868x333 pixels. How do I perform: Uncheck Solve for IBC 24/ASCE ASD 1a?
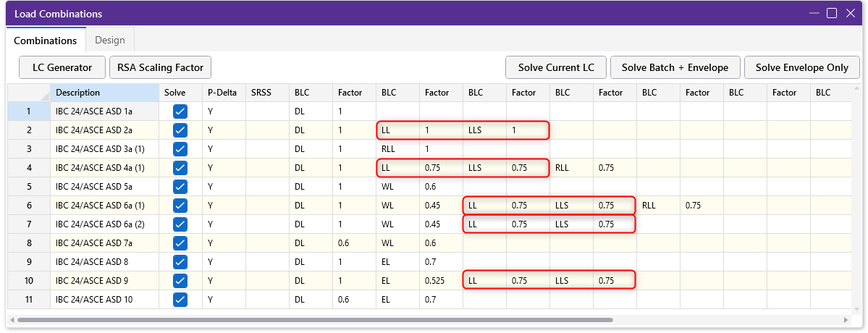coord(180,111)
